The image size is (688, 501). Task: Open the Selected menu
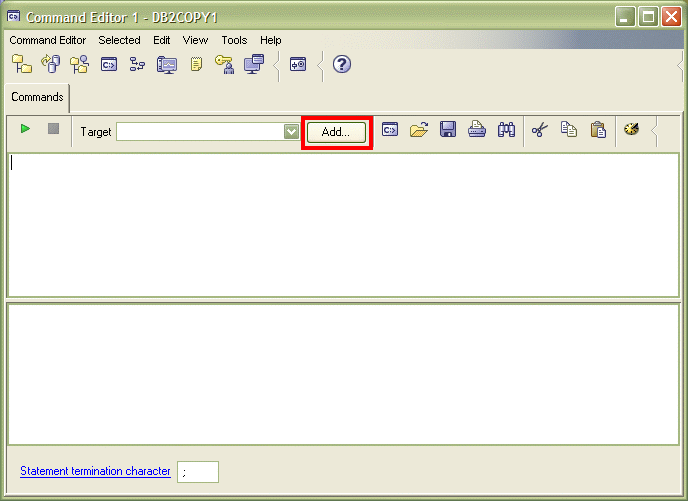coord(119,40)
